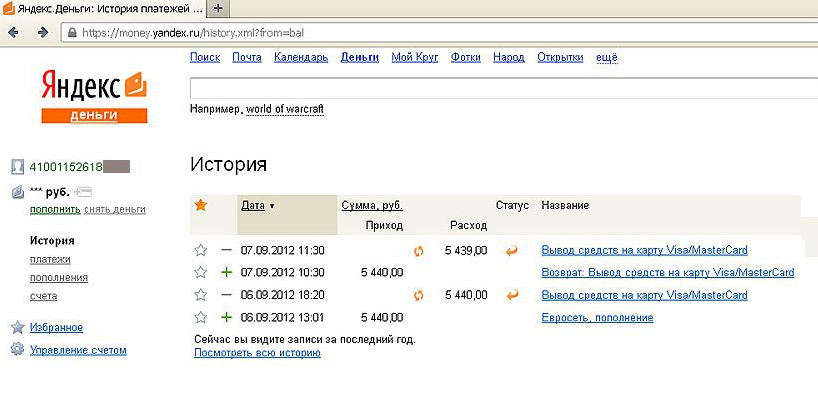Open the Народ link
Screen dimensions: 818x409
[x=509, y=57]
